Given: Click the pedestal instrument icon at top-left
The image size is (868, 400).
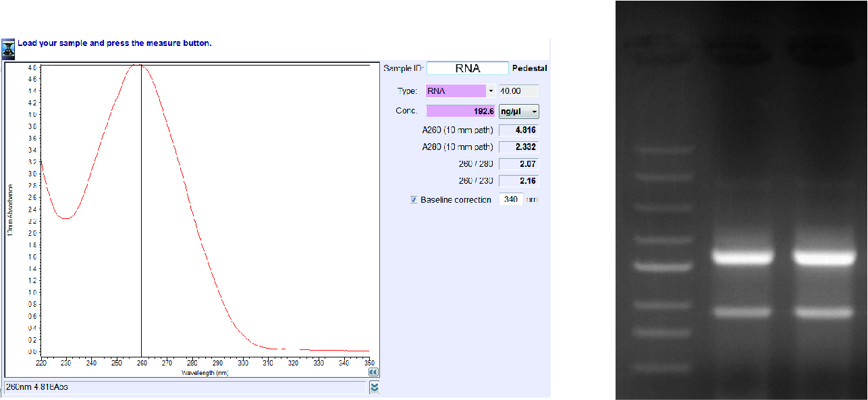Looking at the screenshot, I should pyautogui.click(x=9, y=49).
